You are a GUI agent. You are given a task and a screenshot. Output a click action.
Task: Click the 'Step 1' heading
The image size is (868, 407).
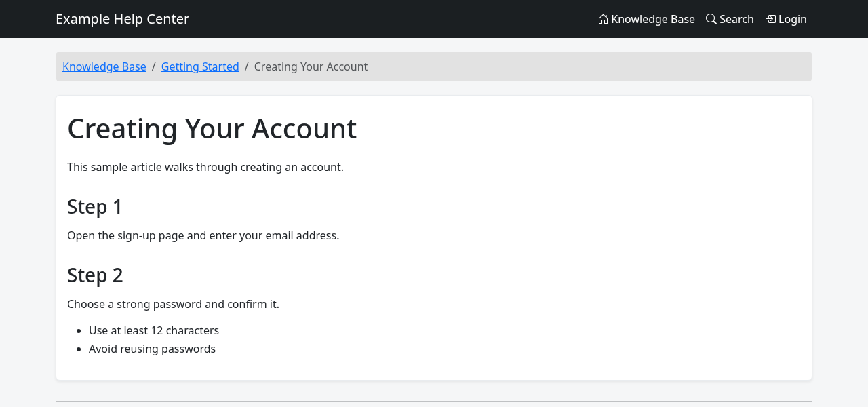[95, 207]
